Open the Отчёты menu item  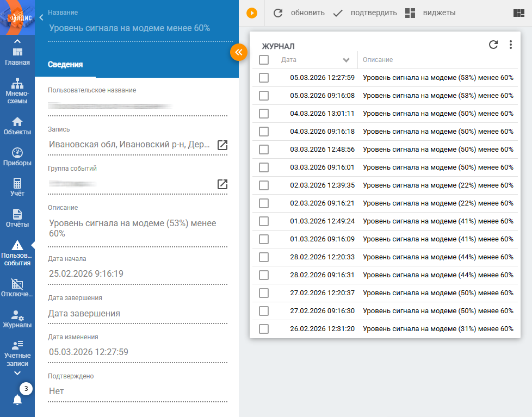point(17,217)
